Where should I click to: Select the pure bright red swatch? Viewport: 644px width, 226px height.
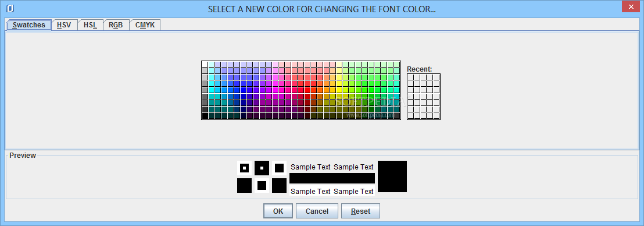coord(307,90)
